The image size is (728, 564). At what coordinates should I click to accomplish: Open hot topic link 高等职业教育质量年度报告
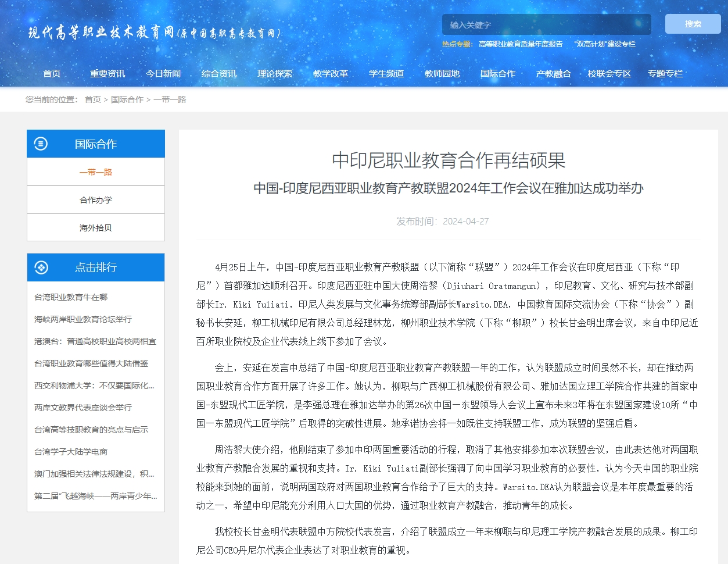tap(521, 44)
